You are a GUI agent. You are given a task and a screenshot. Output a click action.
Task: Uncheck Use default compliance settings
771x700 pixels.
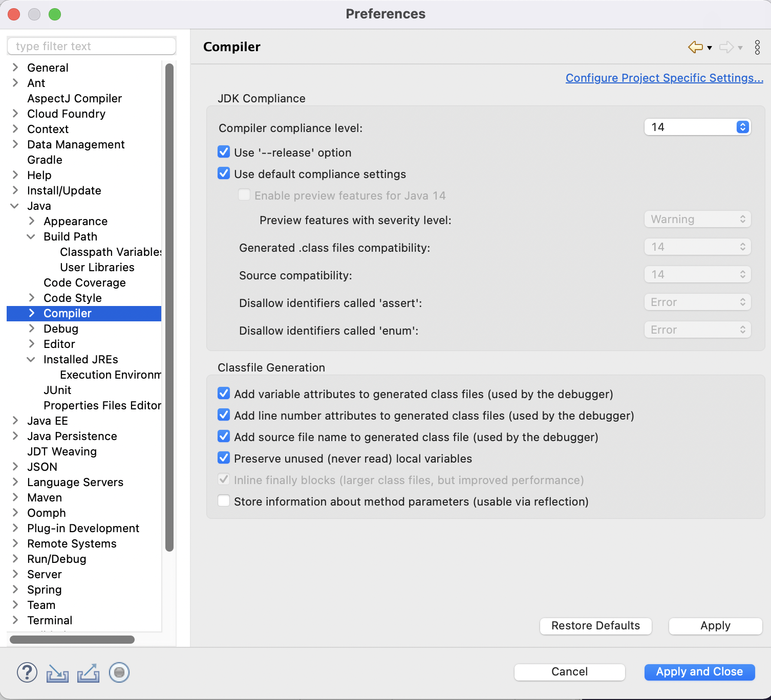[x=224, y=173]
